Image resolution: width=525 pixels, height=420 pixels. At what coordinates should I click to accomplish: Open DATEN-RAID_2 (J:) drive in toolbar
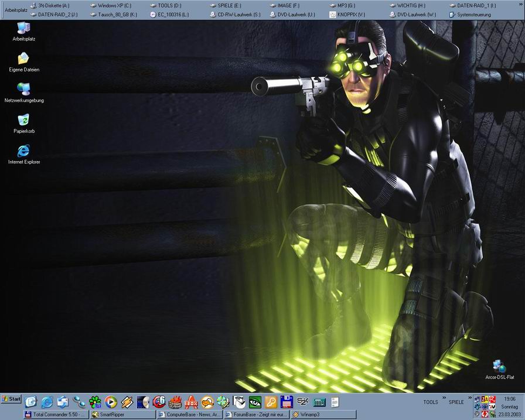point(54,15)
